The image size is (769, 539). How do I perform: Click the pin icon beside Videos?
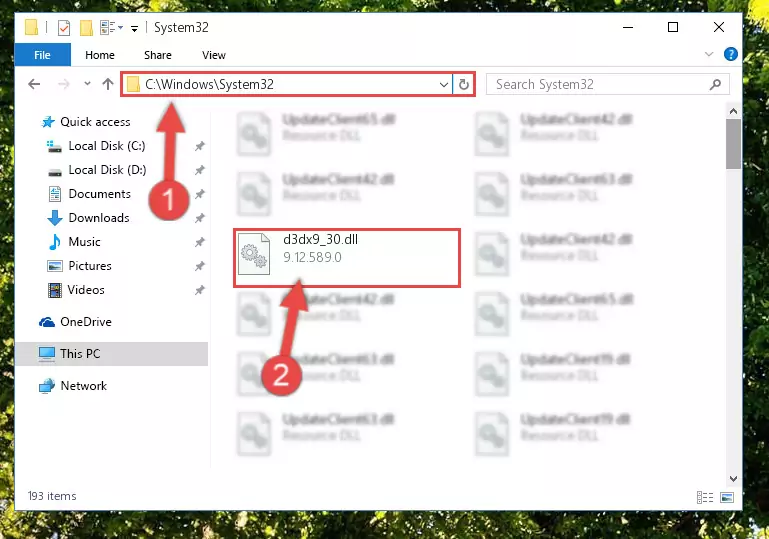[x=200, y=290]
